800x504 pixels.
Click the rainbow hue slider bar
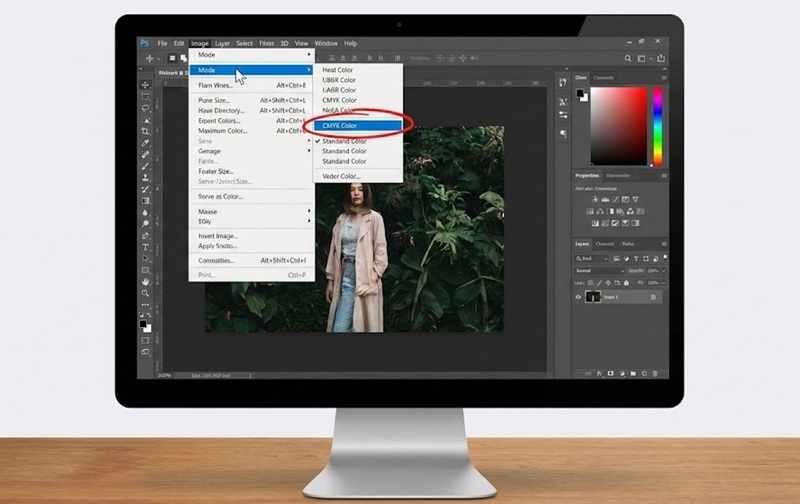pos(658,126)
